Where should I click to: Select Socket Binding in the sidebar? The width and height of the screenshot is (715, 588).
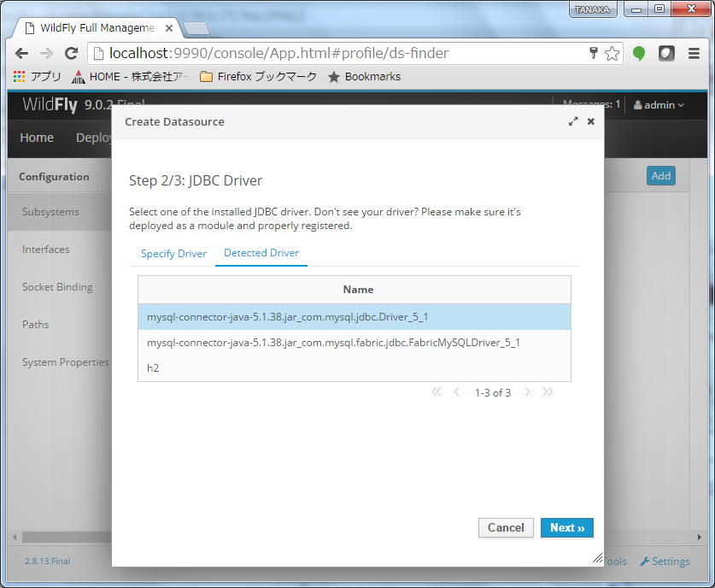60,287
